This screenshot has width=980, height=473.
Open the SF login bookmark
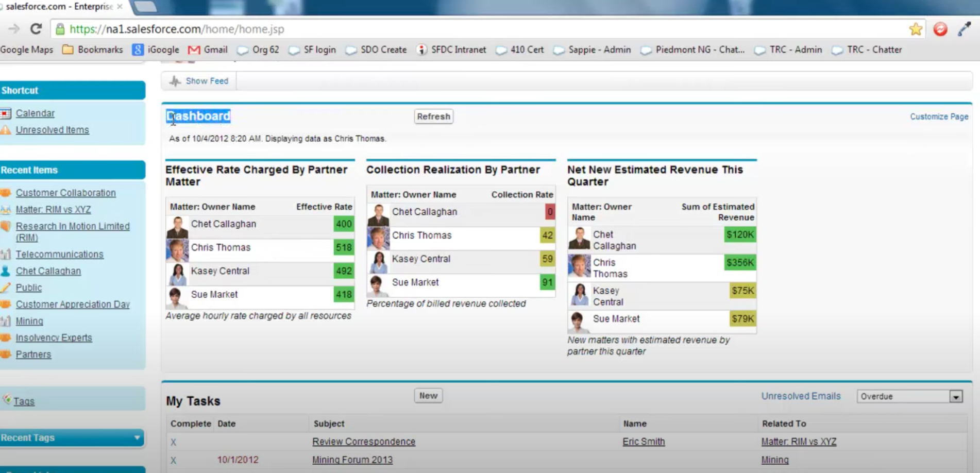click(312, 49)
